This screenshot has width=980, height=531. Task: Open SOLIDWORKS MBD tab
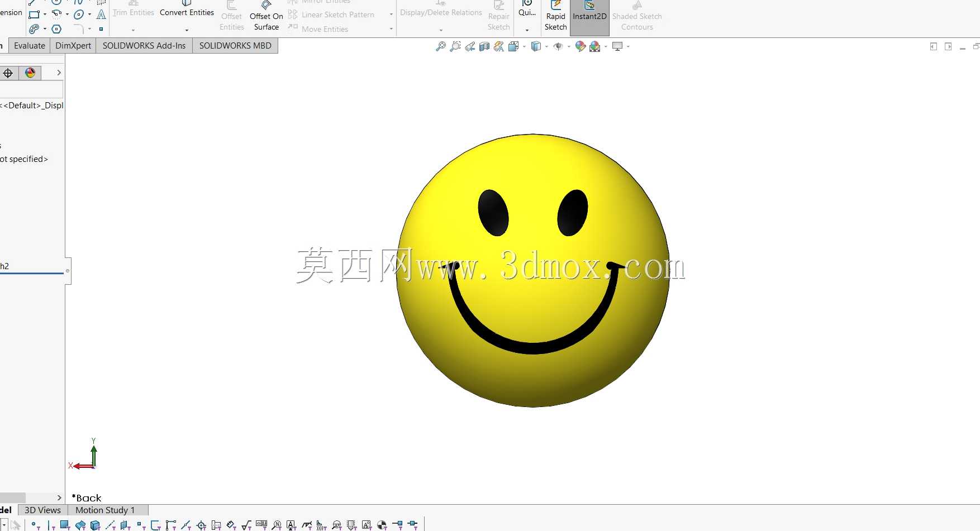235,46
